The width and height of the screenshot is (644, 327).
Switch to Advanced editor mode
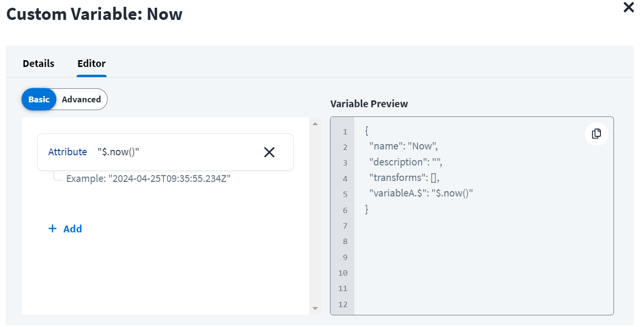coord(81,99)
